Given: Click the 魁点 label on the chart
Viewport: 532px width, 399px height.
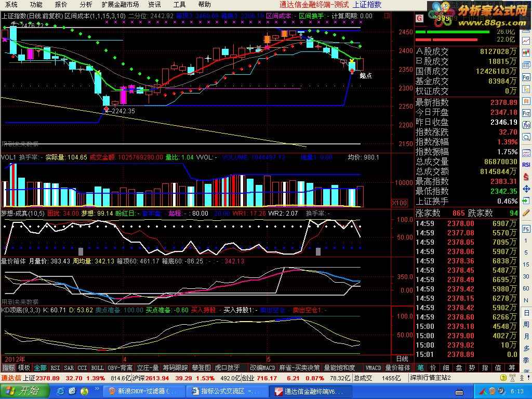Looking at the screenshot, I should click(366, 76).
